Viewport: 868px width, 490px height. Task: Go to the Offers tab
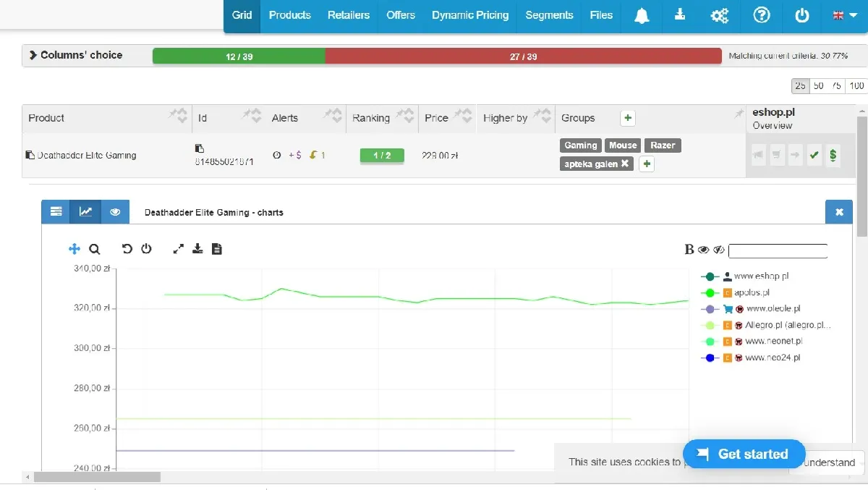tap(401, 15)
